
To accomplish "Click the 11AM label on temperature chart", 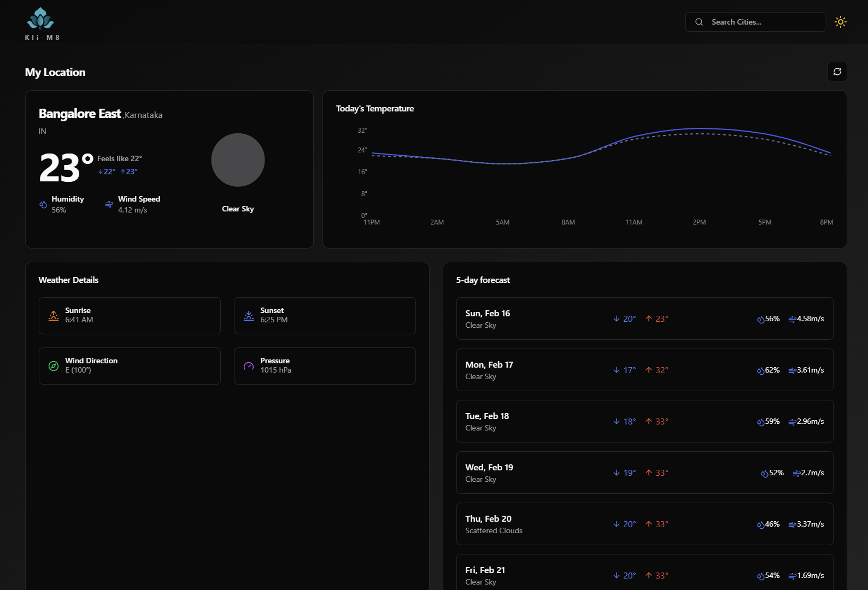I will click(x=634, y=222).
